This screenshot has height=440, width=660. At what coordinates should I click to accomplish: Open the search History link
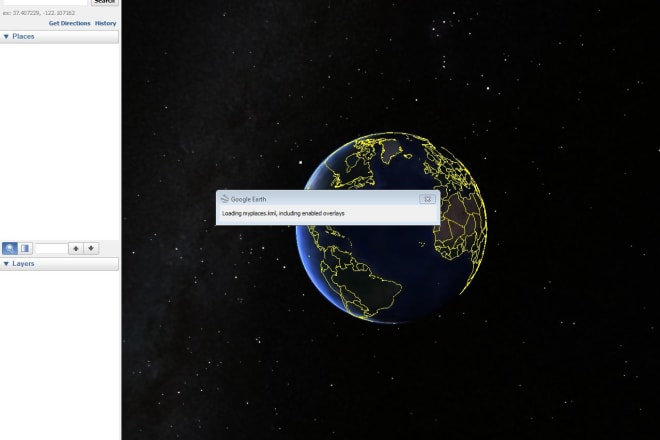[105, 24]
